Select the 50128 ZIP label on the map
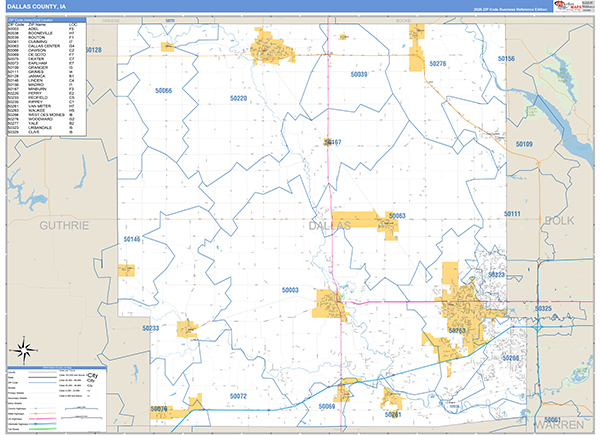This screenshot has width=600, height=435. (94, 50)
